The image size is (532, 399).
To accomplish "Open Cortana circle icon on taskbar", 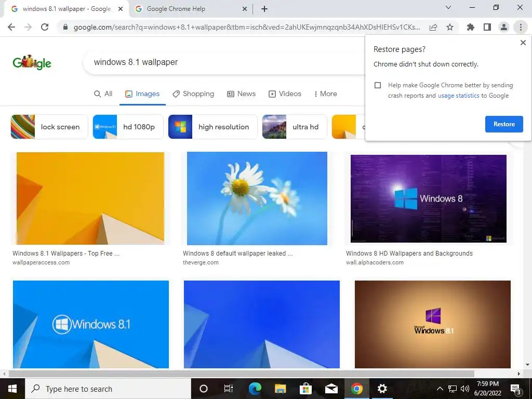I will [204, 389].
